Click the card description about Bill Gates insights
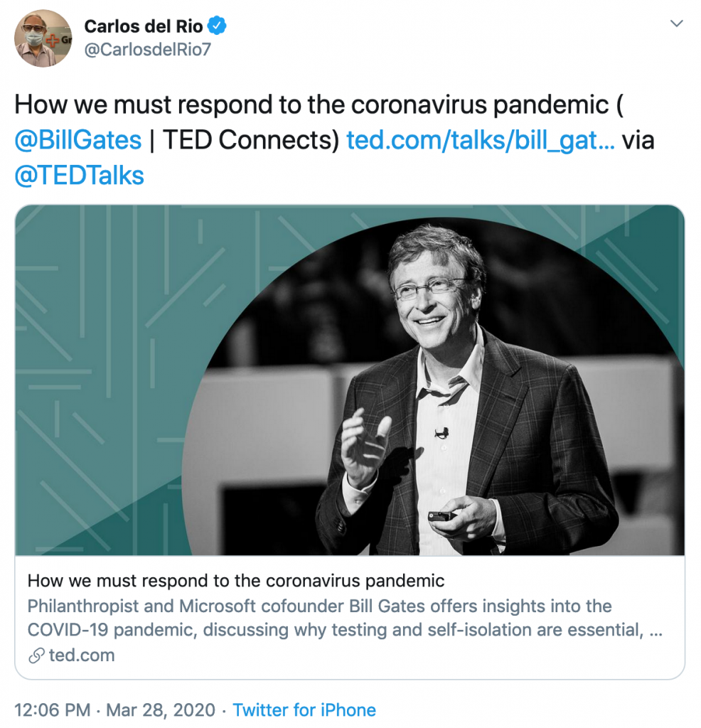The height and width of the screenshot is (728, 701). [345, 618]
